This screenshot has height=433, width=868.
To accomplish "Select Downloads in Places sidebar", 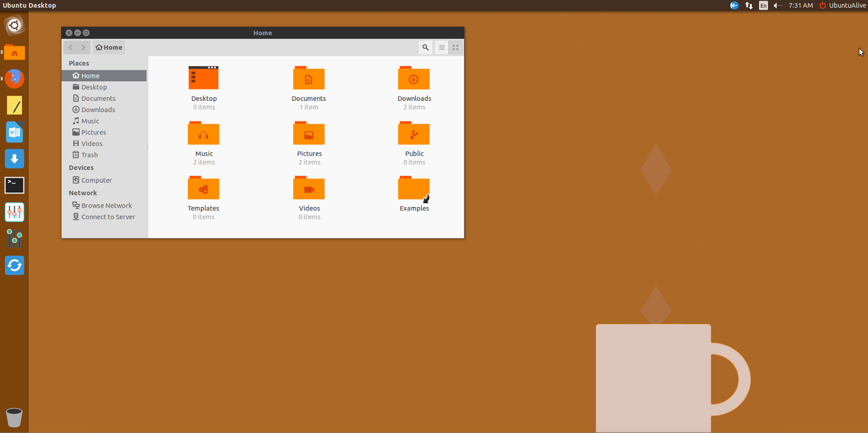I will pyautogui.click(x=104, y=110).
